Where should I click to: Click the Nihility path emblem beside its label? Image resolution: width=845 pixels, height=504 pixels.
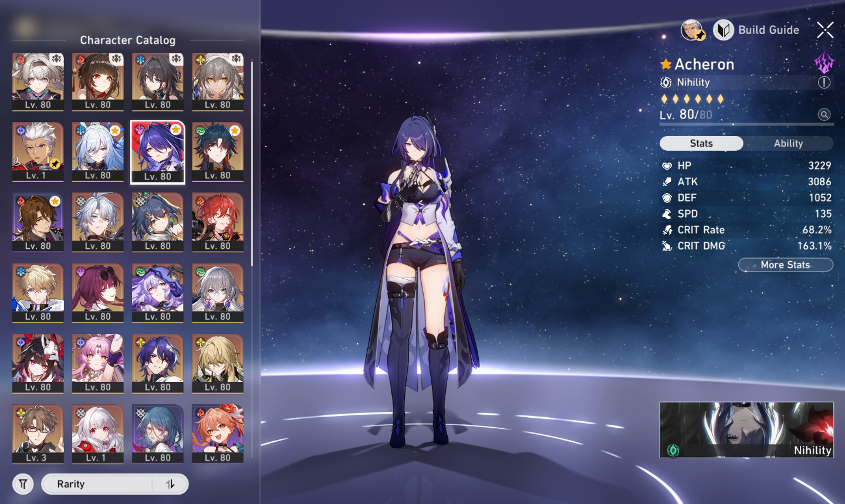(x=666, y=83)
